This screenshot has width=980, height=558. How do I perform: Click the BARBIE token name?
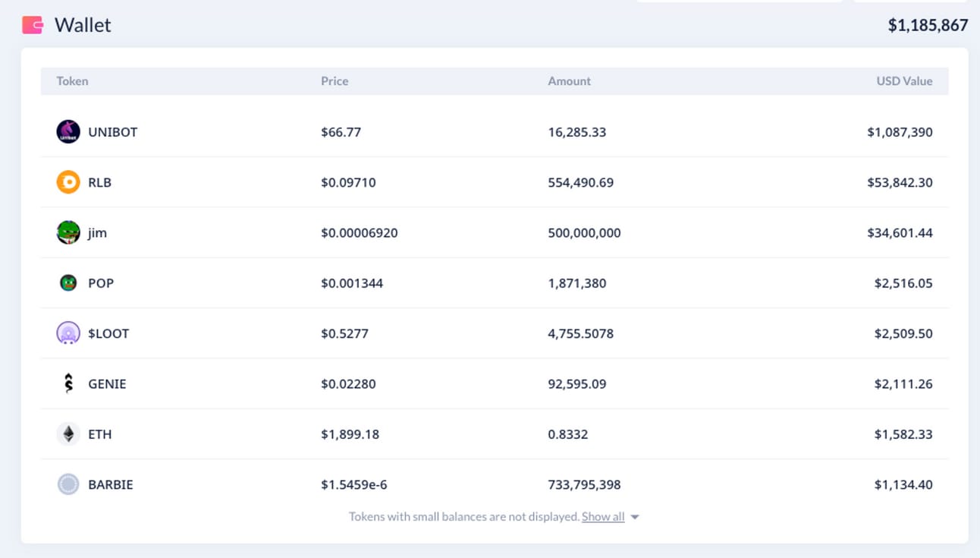point(111,484)
